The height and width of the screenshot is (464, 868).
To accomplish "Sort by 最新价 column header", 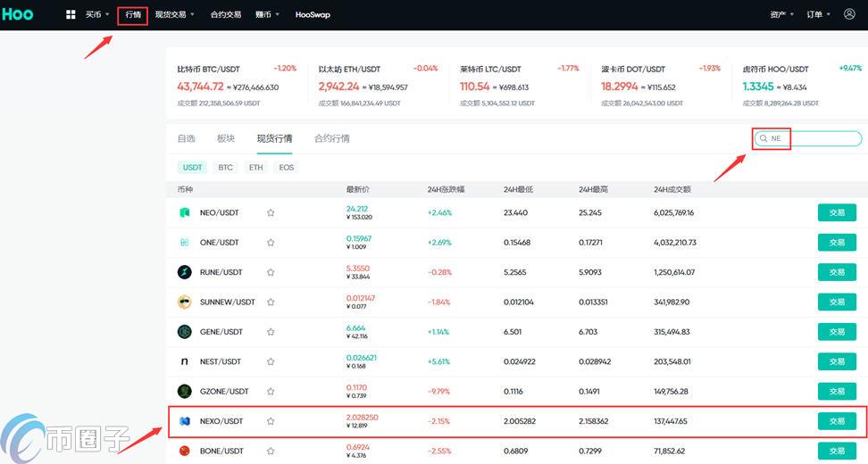I will coord(357,190).
